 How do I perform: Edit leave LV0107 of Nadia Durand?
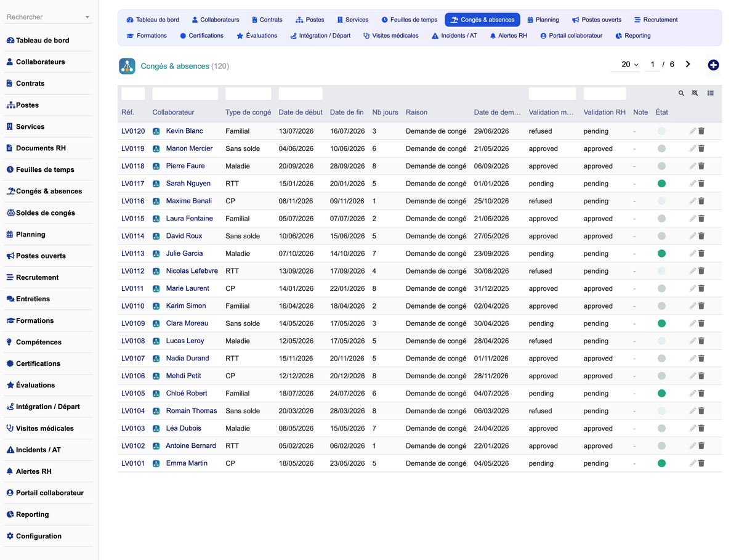click(x=693, y=359)
